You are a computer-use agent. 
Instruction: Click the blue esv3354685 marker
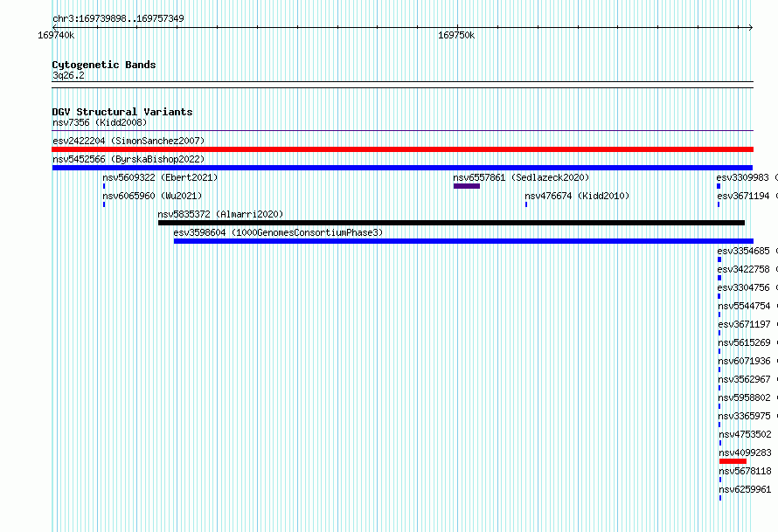click(719, 259)
